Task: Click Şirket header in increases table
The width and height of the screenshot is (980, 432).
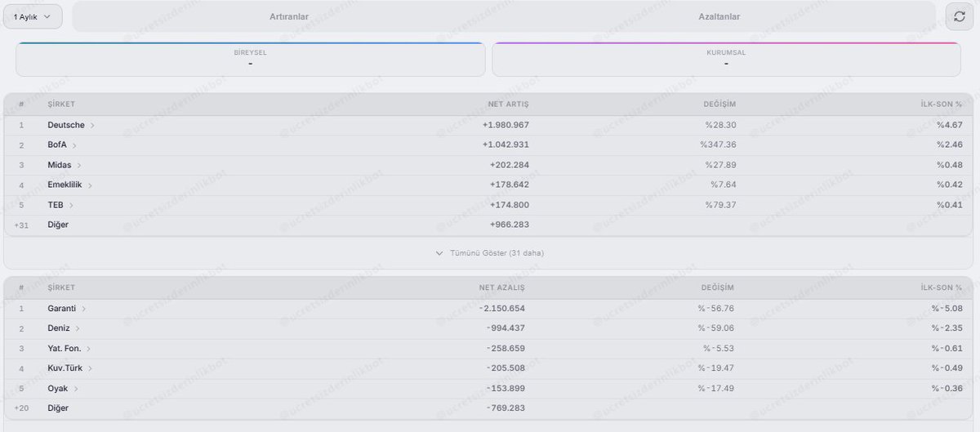Action: pyautogui.click(x=61, y=105)
